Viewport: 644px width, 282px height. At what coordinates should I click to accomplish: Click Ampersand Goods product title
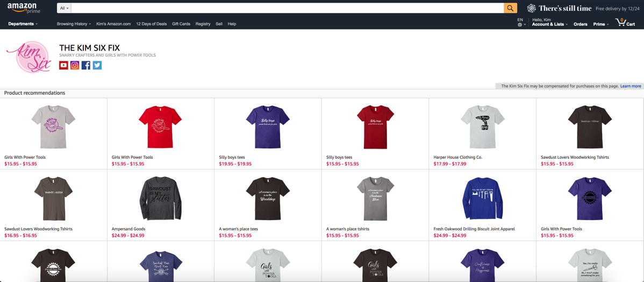[128, 229]
